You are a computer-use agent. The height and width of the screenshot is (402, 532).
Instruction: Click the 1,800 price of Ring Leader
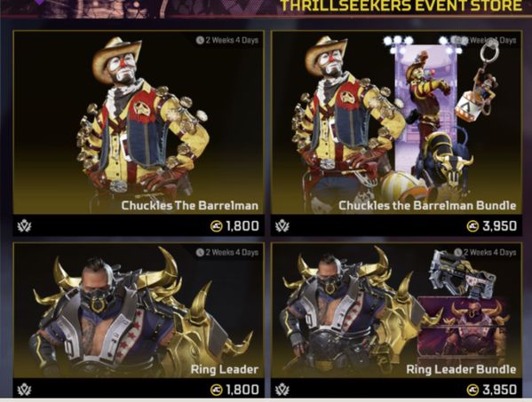click(242, 390)
